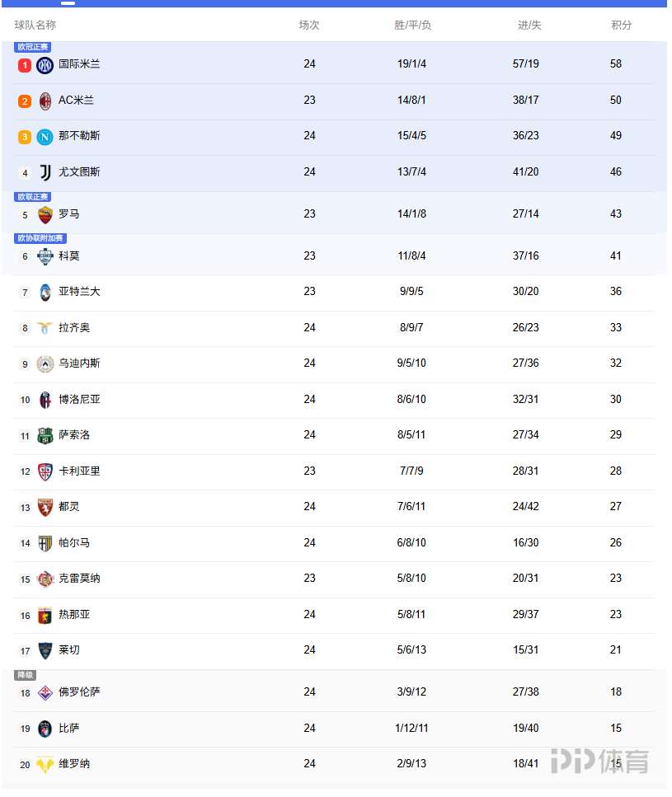Viewport: 672px width, 797px height.
Task: Click the 积分 column header
Action: (x=622, y=26)
